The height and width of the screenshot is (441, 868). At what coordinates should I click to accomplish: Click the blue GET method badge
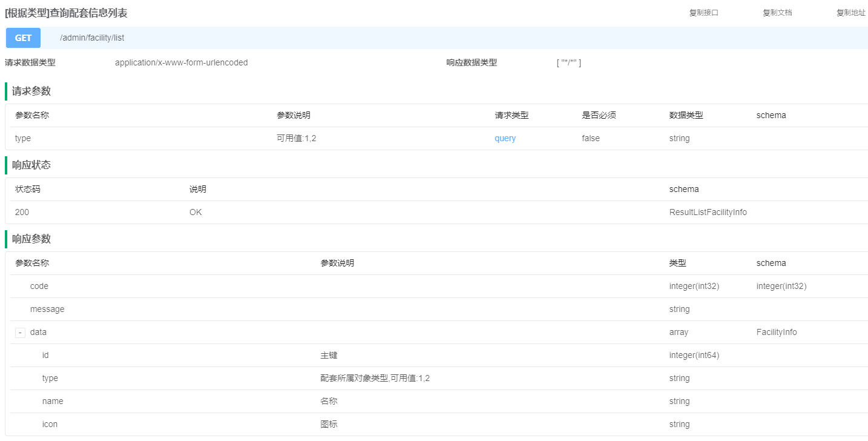pyautogui.click(x=23, y=38)
